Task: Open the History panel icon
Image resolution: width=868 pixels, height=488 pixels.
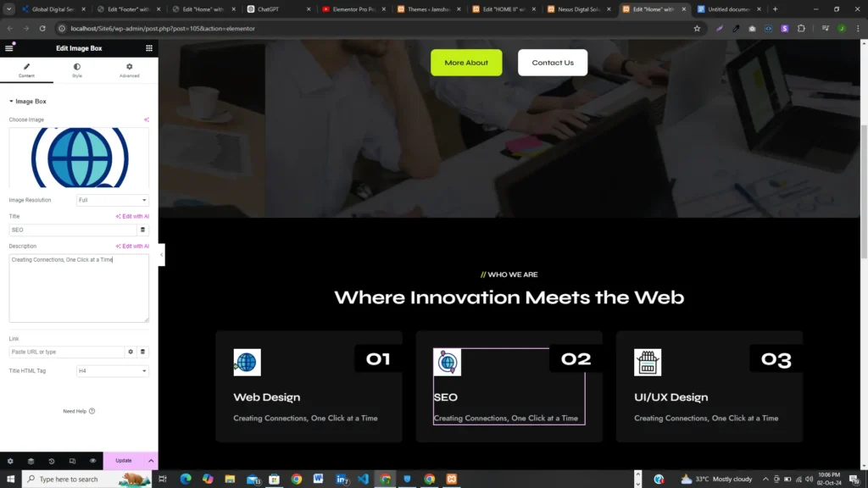Action: pyautogui.click(x=52, y=461)
